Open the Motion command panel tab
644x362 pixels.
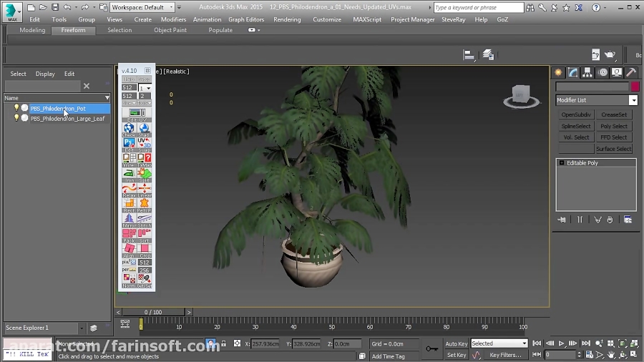tap(602, 73)
